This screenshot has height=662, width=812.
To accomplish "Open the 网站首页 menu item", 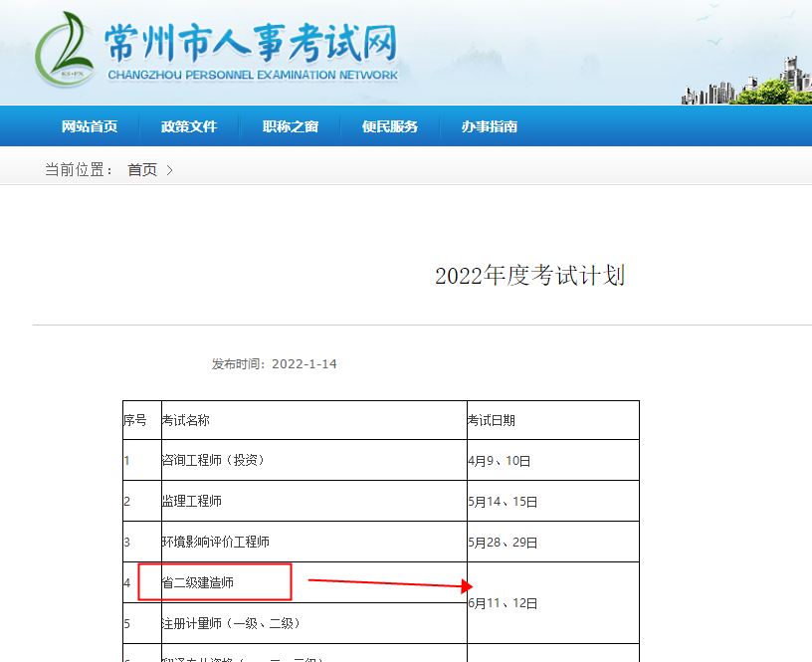I will 89,125.
